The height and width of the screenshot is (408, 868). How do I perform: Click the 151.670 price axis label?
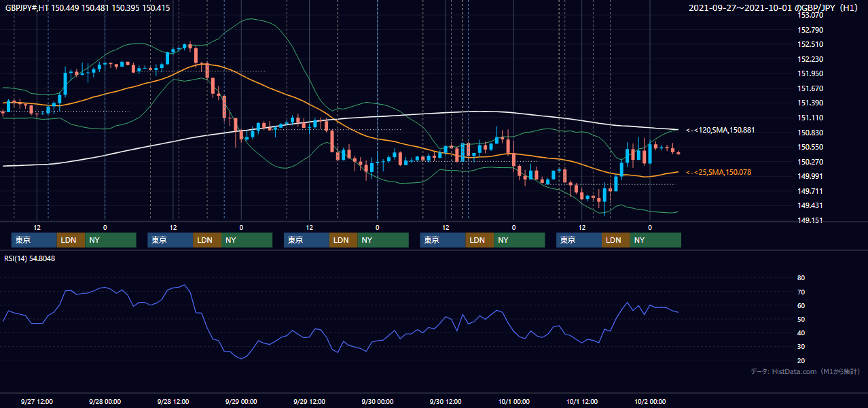pyautogui.click(x=810, y=88)
